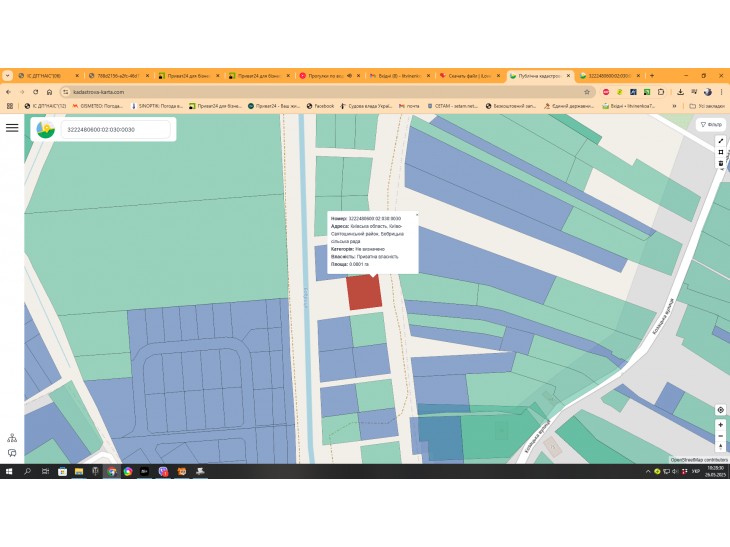Go forward in browser history
This screenshot has width=730, height=547.
[22, 92]
